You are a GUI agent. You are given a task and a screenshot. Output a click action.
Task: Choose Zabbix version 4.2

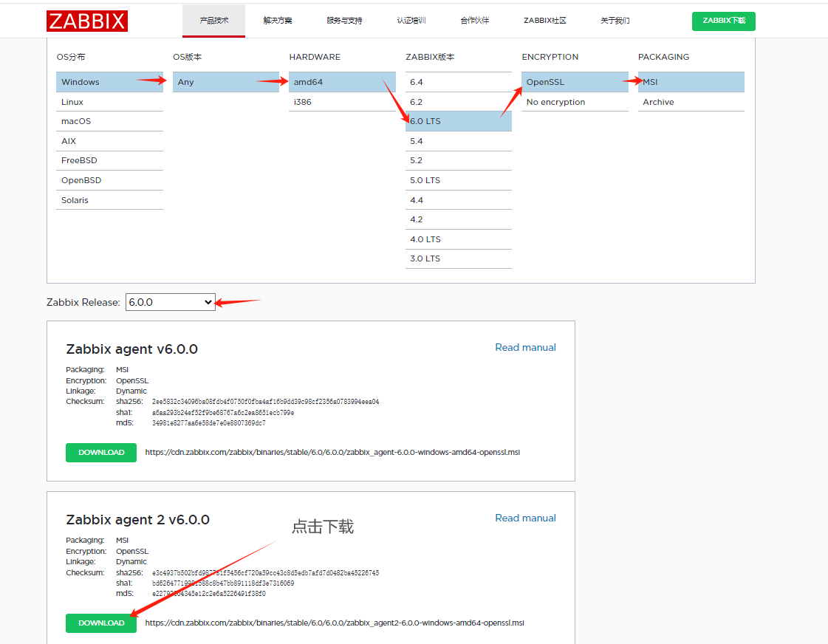[459, 219]
